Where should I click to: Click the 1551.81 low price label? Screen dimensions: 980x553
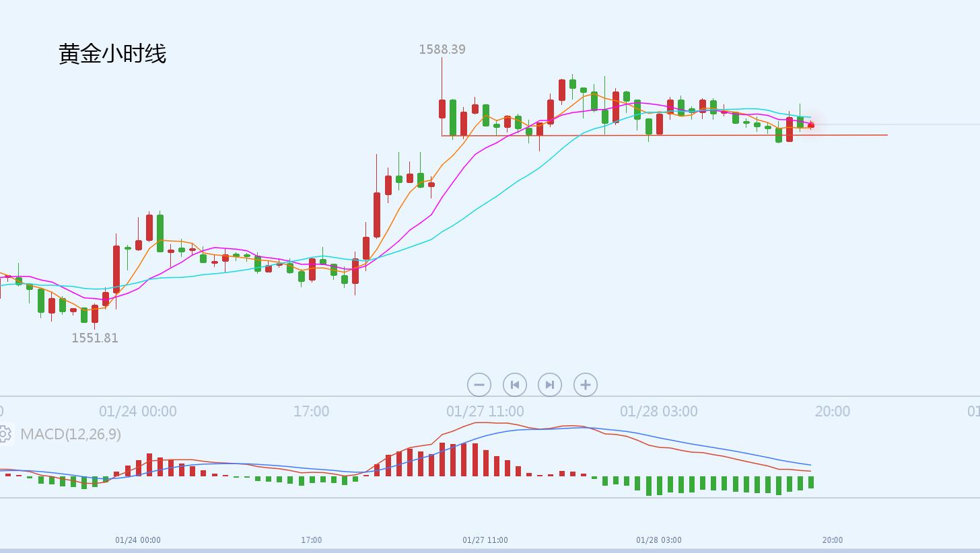95,338
